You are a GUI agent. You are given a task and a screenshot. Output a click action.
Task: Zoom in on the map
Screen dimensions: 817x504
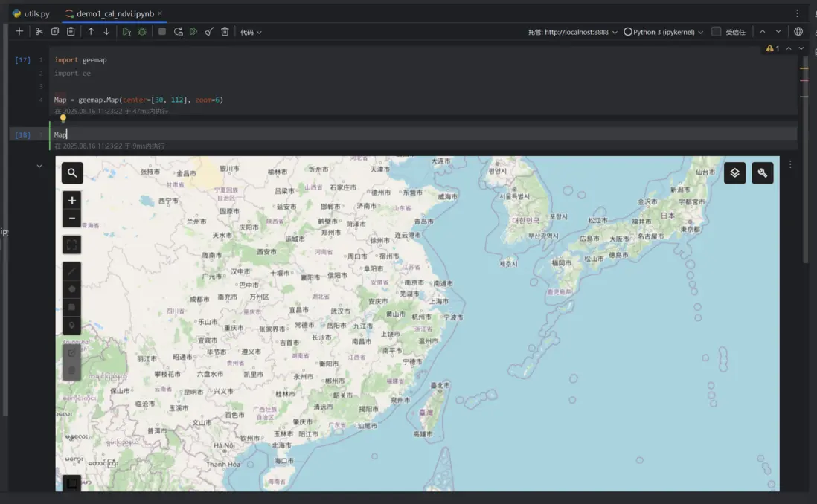point(72,201)
